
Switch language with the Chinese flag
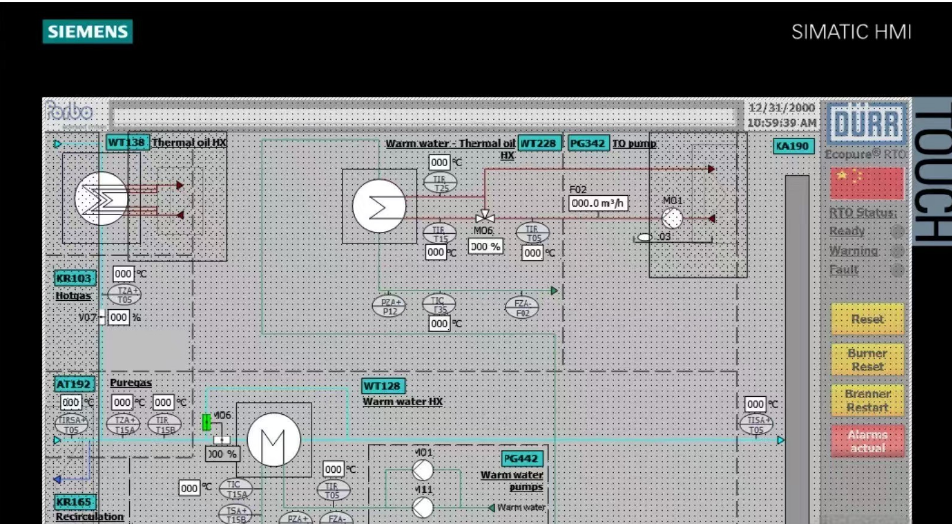(x=866, y=183)
